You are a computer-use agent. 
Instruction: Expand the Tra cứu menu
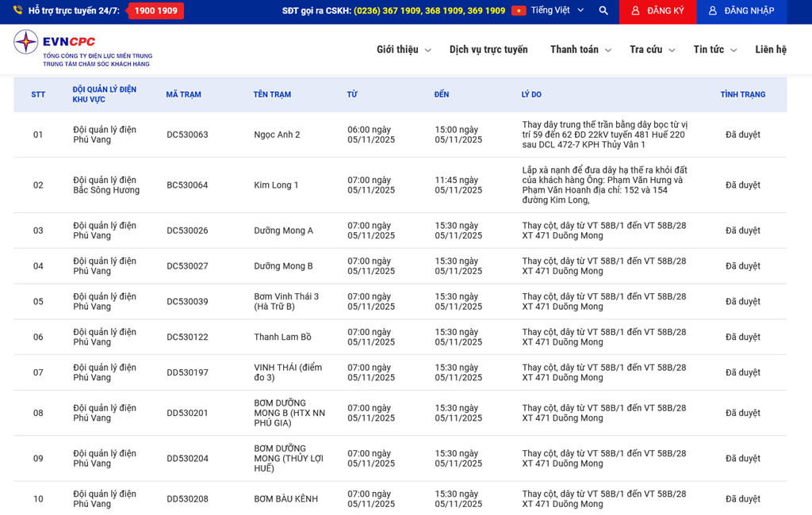651,49
